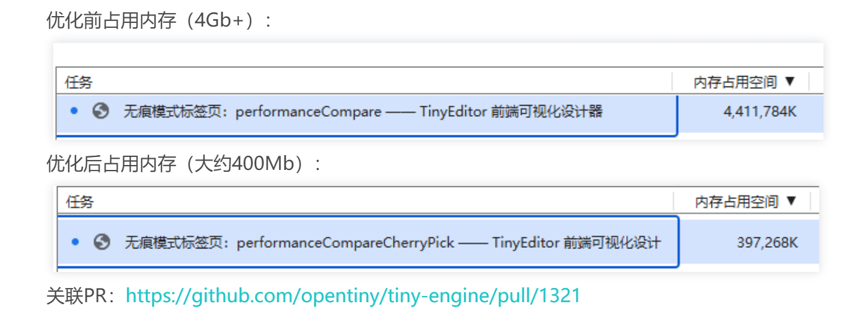This screenshot has width=868, height=330.
Task: Click the blue dot in the 4,411,784K row
Action: (x=74, y=111)
